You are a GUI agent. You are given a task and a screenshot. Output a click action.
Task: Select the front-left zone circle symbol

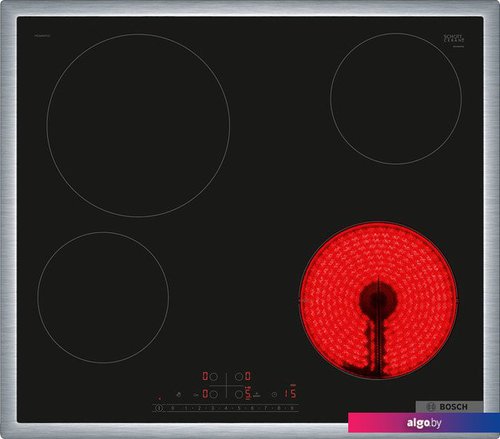(213, 394)
